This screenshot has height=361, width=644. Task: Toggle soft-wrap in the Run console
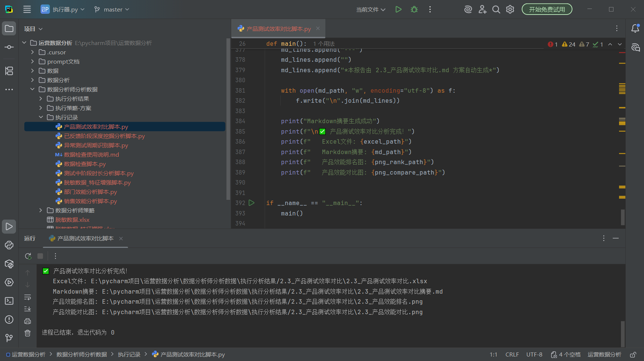point(28,297)
